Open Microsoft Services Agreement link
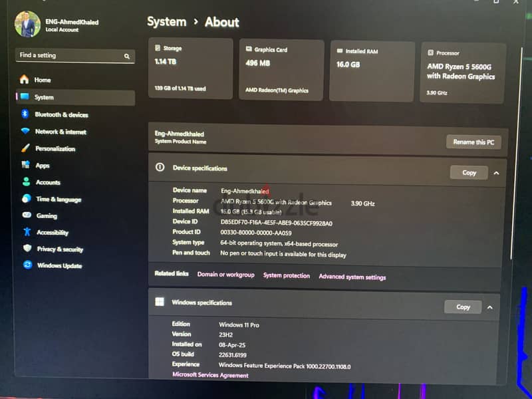Screen dimensions: 532x399 tap(210, 375)
